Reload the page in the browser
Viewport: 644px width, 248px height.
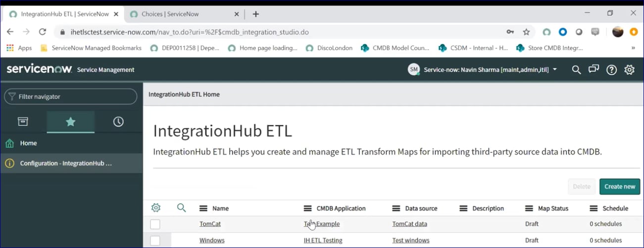(43, 32)
